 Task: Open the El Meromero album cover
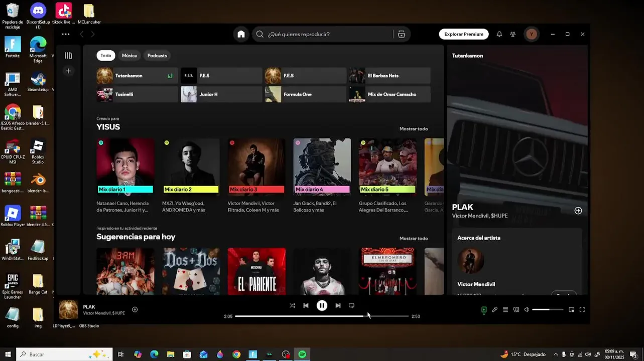click(x=388, y=271)
